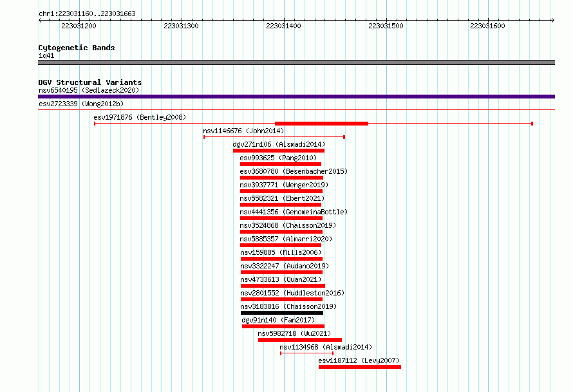Click nsv5885357 (Almarri2020) label
This screenshot has height=392, width=573.
pos(286,239)
